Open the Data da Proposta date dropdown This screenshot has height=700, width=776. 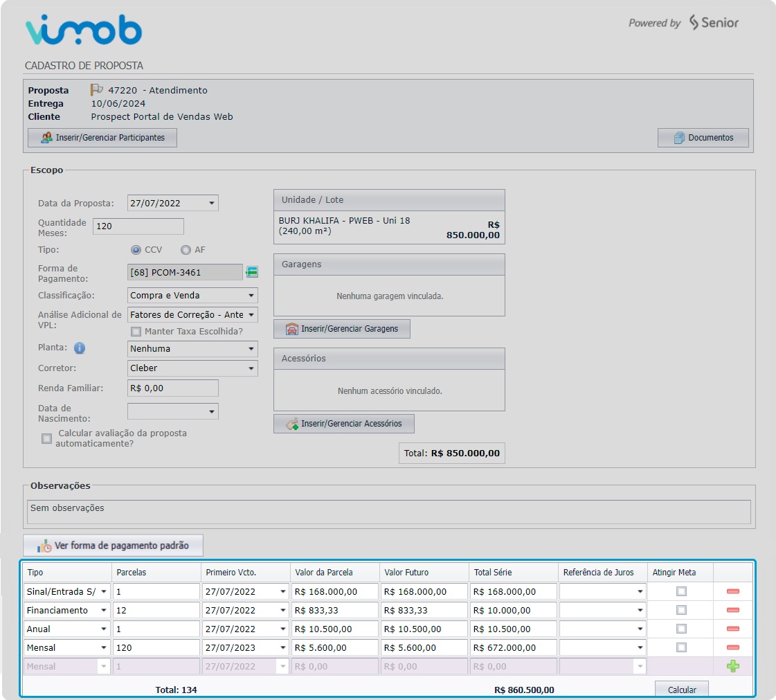pos(212,203)
